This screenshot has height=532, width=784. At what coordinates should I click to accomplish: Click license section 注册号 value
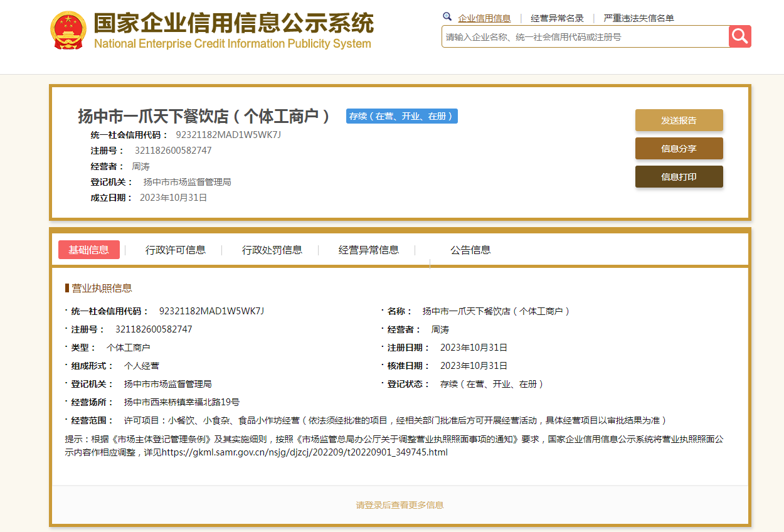point(154,329)
